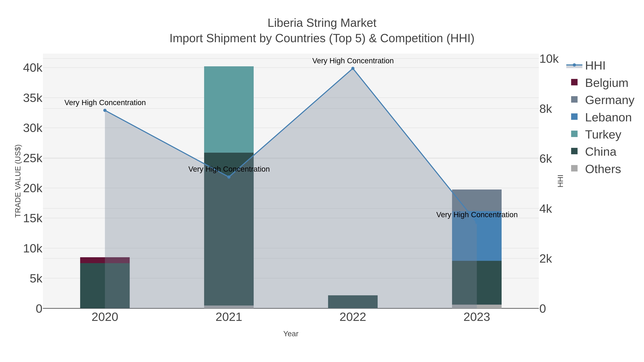Click the Import Shipment by Countries subtitle
The image size is (644, 362).
pyautogui.click(x=322, y=38)
